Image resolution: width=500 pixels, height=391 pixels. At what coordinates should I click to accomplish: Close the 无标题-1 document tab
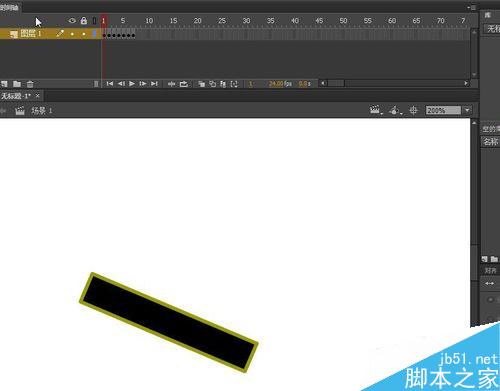38,96
